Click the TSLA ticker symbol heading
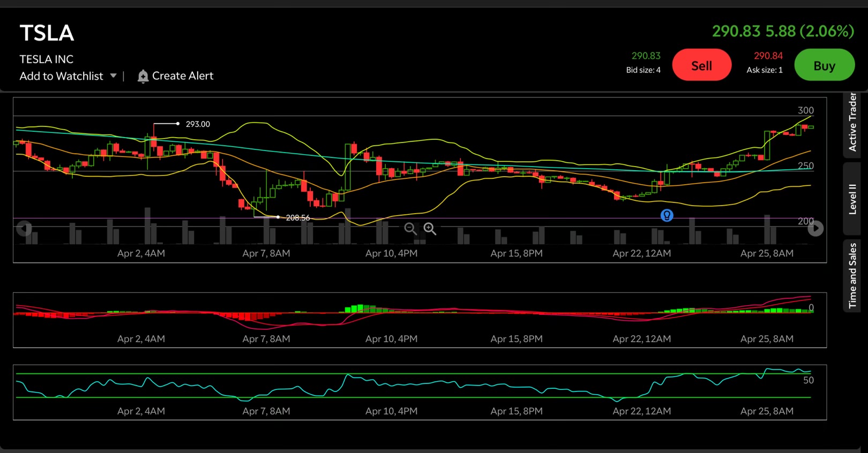The width and height of the screenshot is (868, 453). pyautogui.click(x=47, y=33)
